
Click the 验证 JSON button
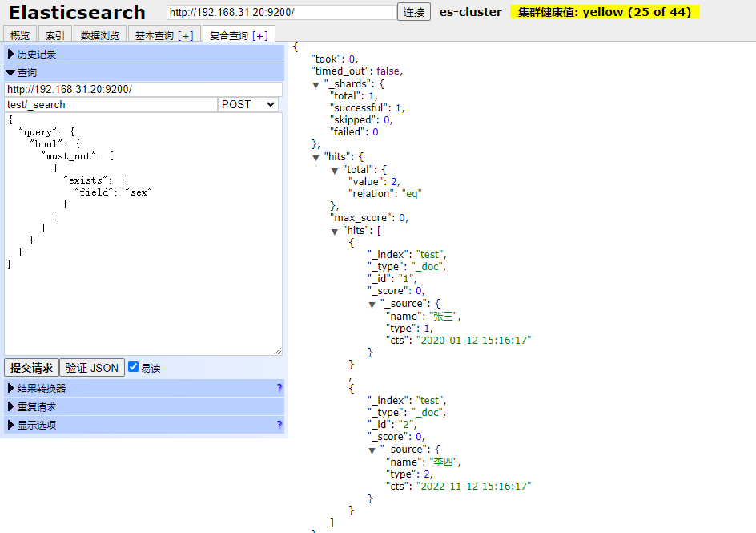(x=92, y=368)
